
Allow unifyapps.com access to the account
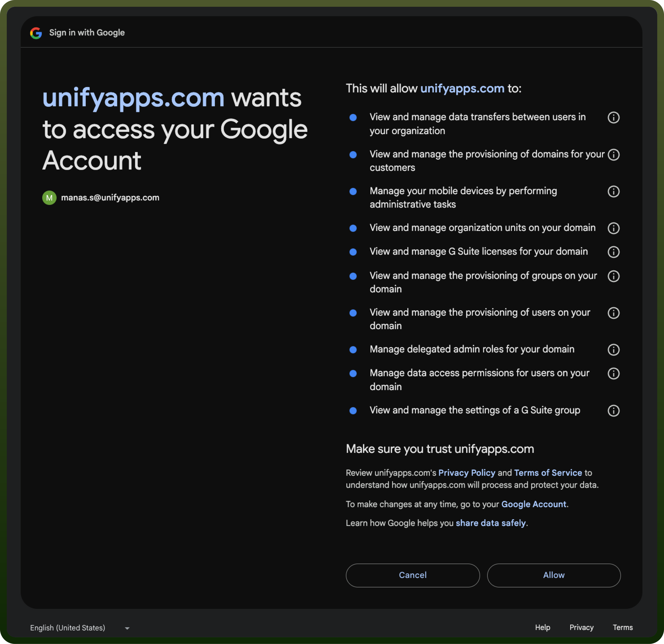[x=554, y=575]
